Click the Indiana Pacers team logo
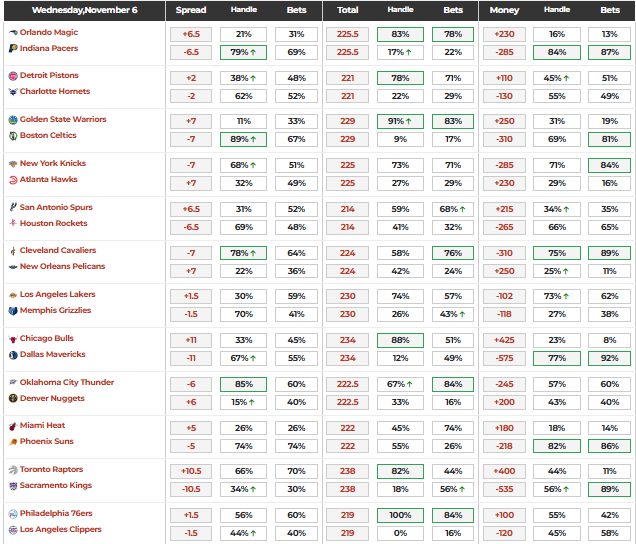The height and width of the screenshot is (544, 636). tap(13, 48)
